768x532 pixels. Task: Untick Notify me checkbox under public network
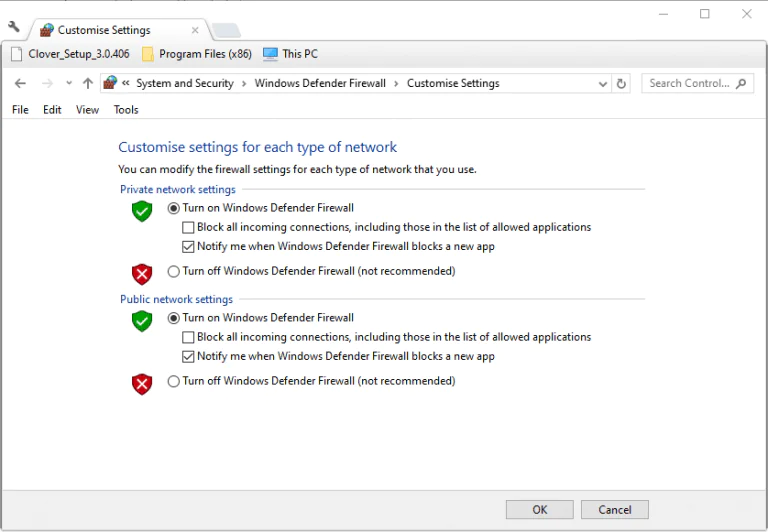click(x=188, y=356)
